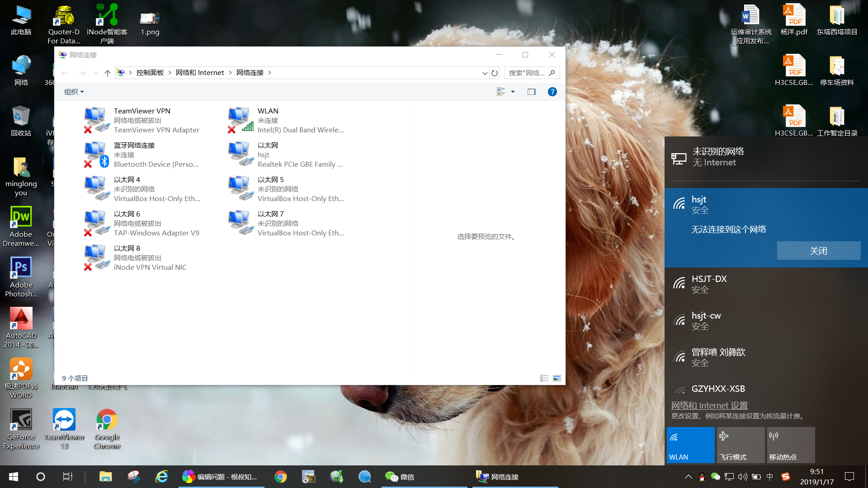The width and height of the screenshot is (868, 488).
Task: Toggle the preview pane icon in the toolbar
Action: 531,92
